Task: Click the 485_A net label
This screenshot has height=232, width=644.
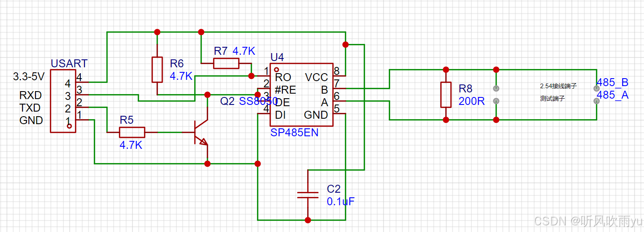Action: point(613,95)
